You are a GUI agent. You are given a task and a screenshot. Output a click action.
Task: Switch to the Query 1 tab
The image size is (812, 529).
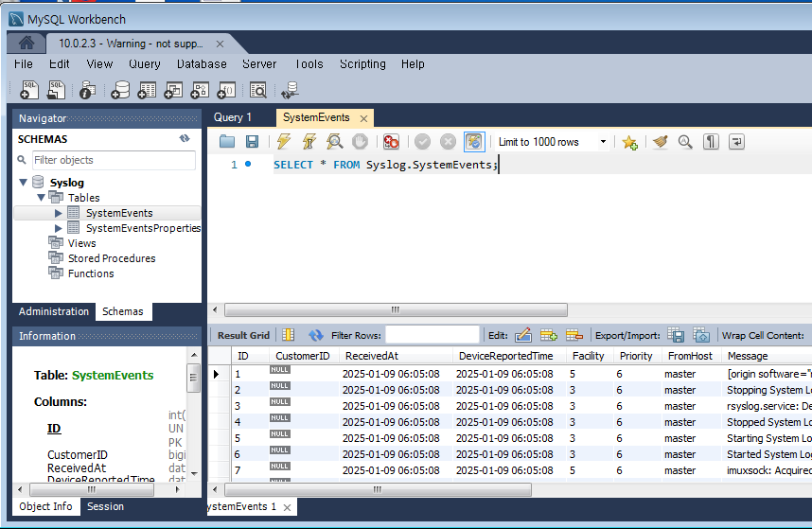pos(233,117)
